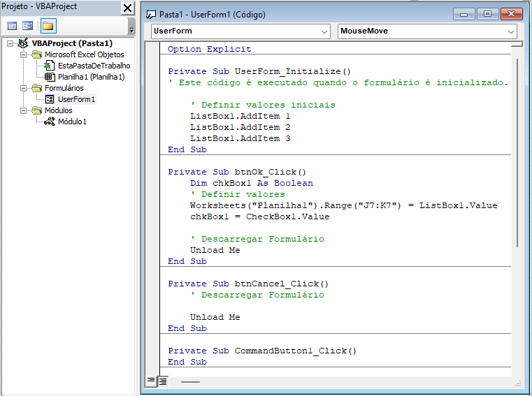The width and height of the screenshot is (532, 396).
Task: Toggle Folders view in Project panel
Action: pyautogui.click(x=48, y=26)
